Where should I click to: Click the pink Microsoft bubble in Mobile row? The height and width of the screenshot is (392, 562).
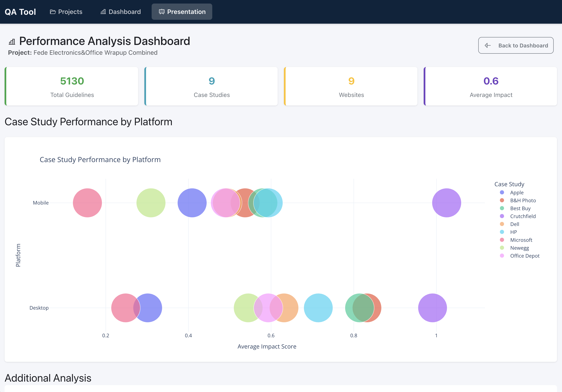[87, 203]
